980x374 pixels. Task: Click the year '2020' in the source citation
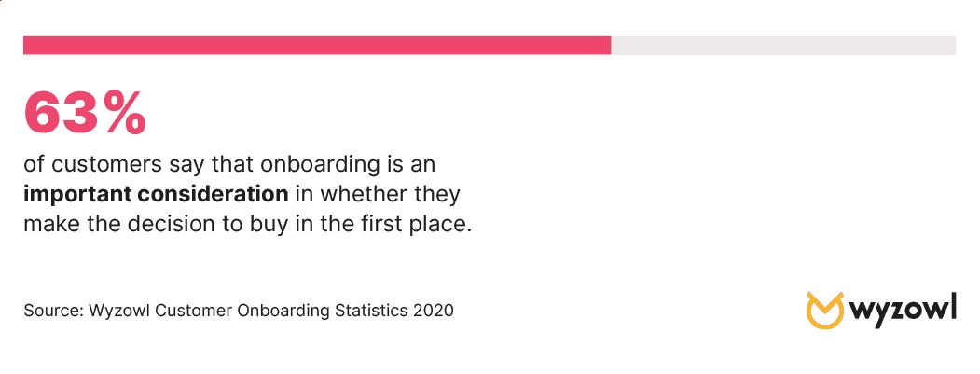[433, 311]
